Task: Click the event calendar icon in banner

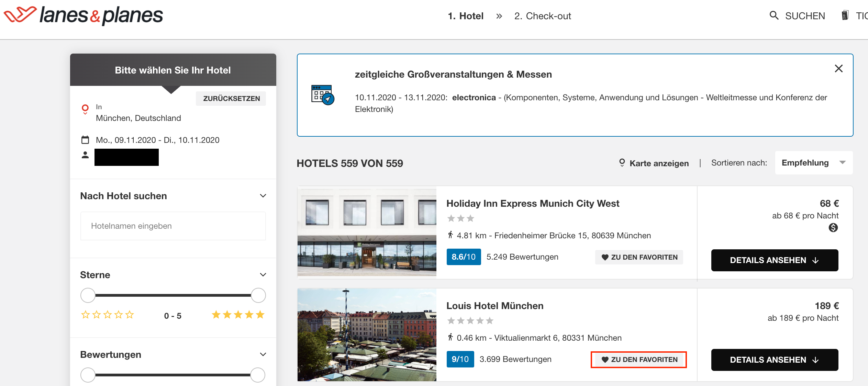Action: coord(323,95)
